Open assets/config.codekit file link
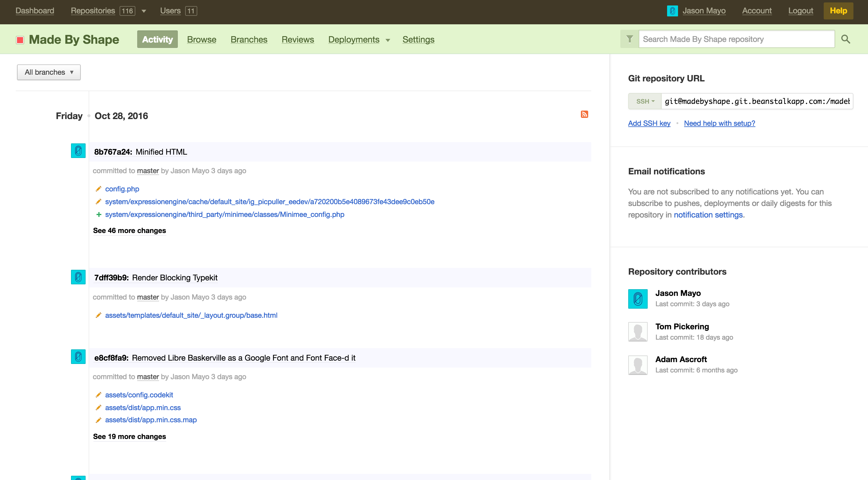This screenshot has width=868, height=480. coord(139,395)
